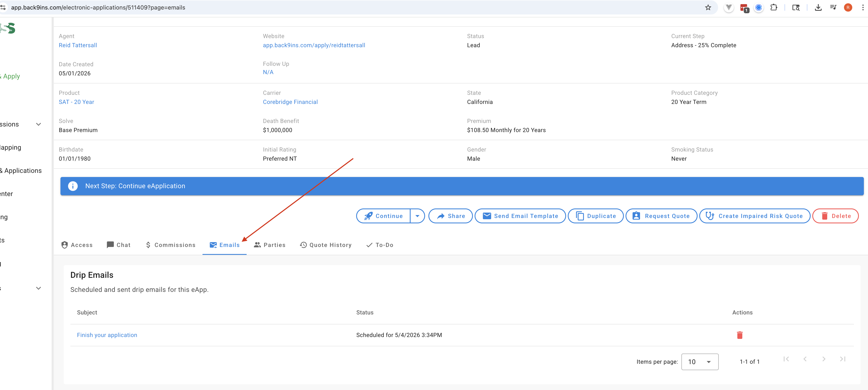Click the Preferred NT initial rating value
The image size is (868, 390).
(280, 158)
